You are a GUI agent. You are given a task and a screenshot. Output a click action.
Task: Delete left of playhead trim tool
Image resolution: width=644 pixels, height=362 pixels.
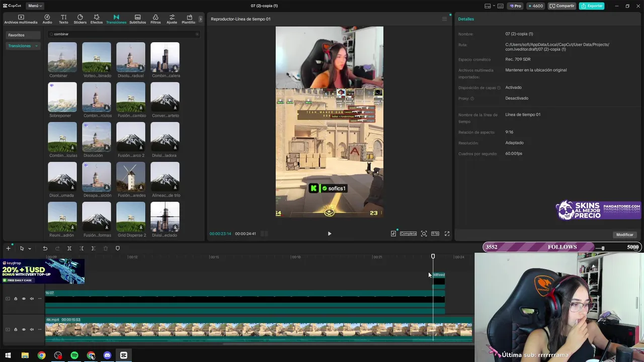[82, 248]
